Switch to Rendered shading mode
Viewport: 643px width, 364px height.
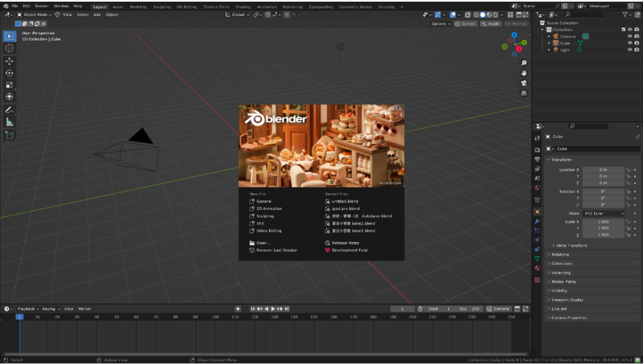[495, 15]
